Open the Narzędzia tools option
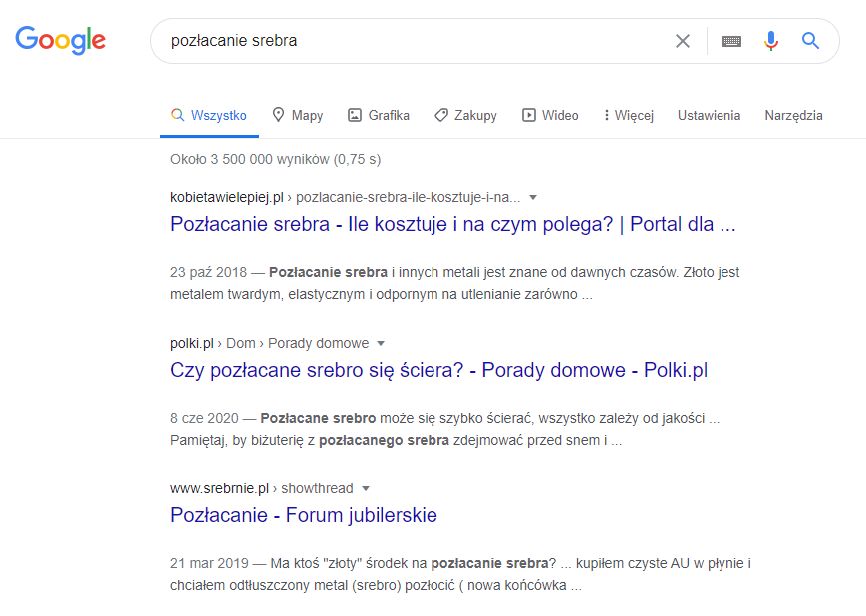The width and height of the screenshot is (866, 616). coord(793,115)
